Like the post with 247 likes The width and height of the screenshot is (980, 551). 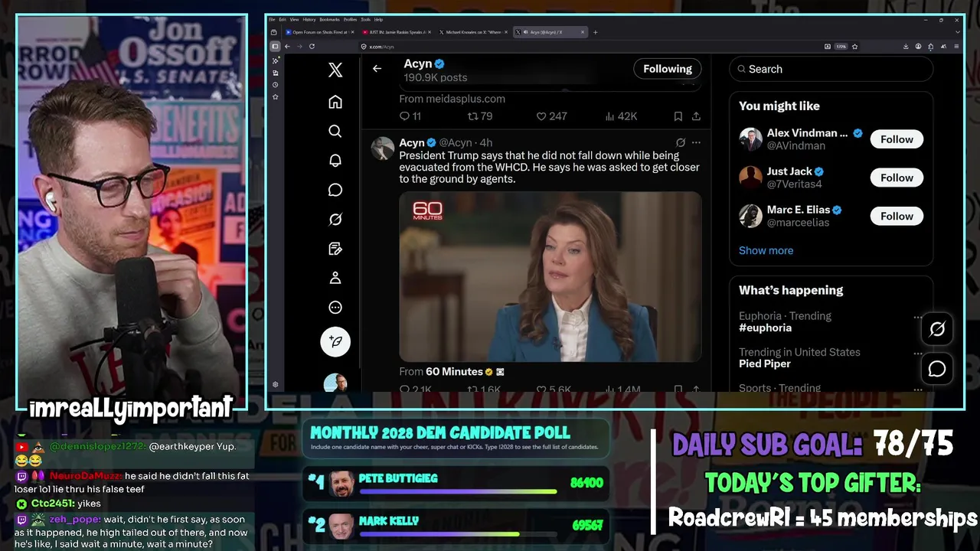tap(551, 116)
